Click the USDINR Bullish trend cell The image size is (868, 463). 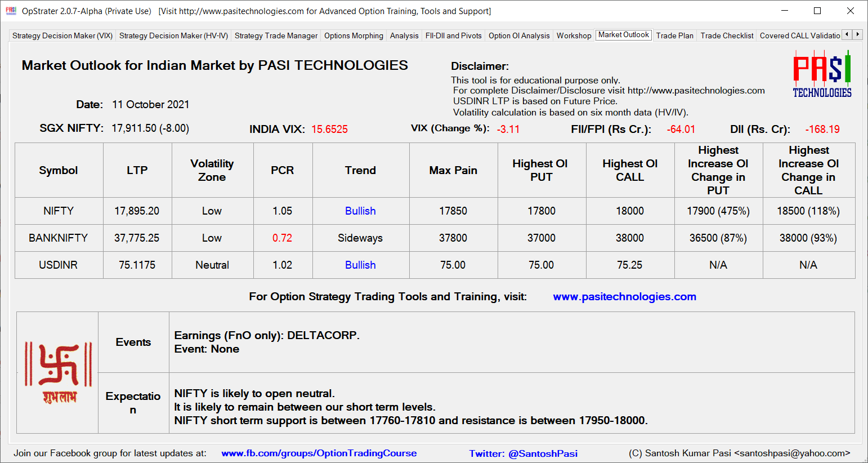[360, 265]
